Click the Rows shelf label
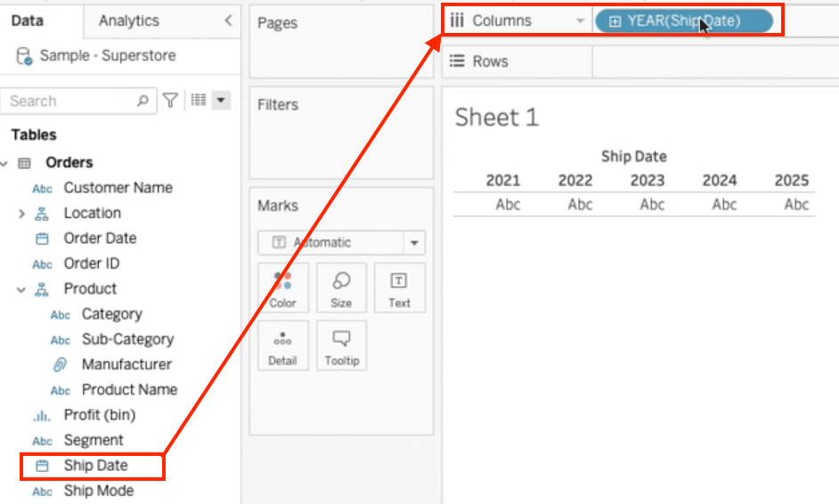 (x=490, y=61)
